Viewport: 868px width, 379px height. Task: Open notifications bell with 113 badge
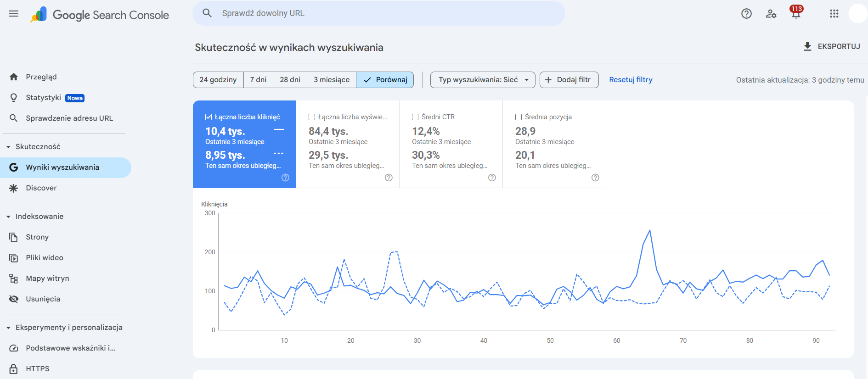[x=796, y=14]
